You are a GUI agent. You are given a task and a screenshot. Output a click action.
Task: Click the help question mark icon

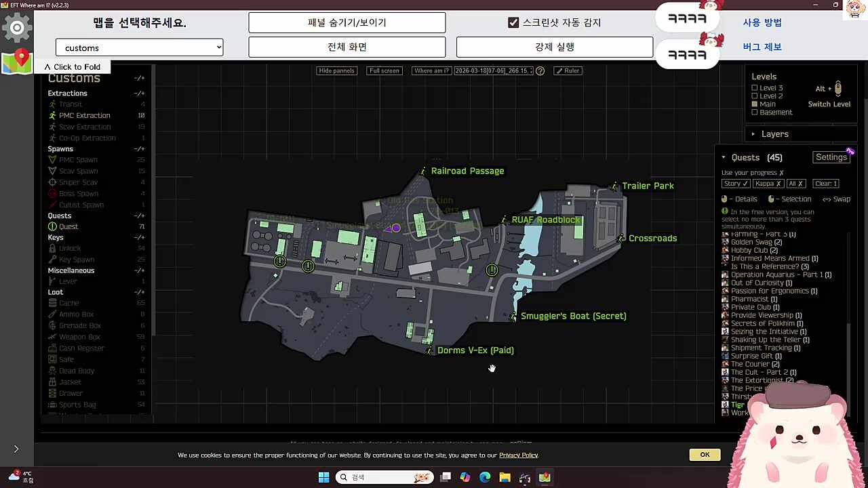(540, 70)
